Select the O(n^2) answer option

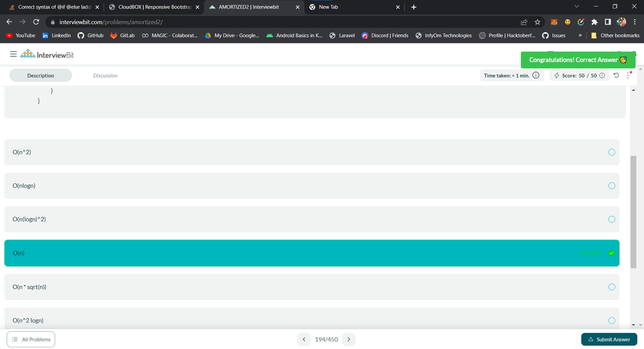click(x=312, y=152)
